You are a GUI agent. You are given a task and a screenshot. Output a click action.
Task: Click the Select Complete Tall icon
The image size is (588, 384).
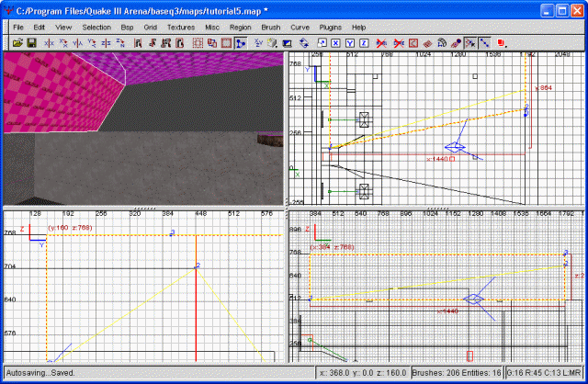click(x=138, y=43)
